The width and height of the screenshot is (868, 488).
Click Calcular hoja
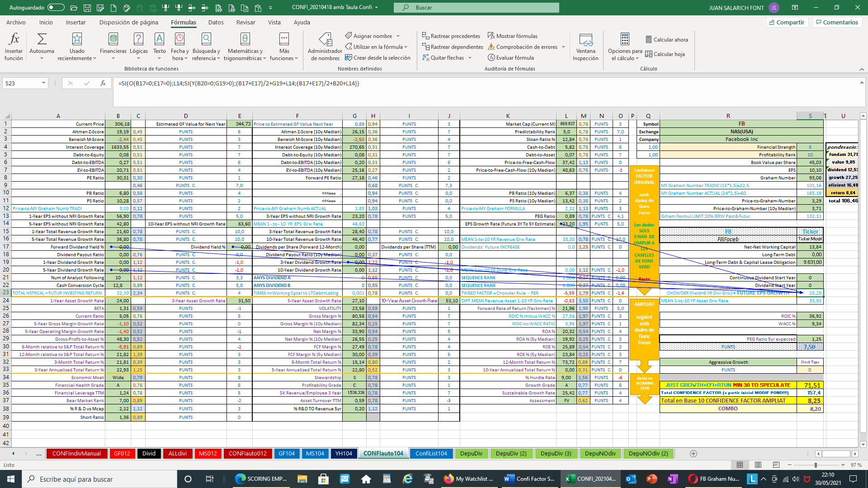point(665,54)
